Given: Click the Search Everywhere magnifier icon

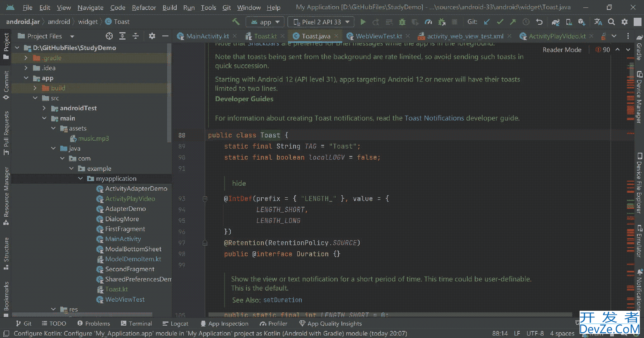Looking at the screenshot, I should pyautogui.click(x=611, y=22).
